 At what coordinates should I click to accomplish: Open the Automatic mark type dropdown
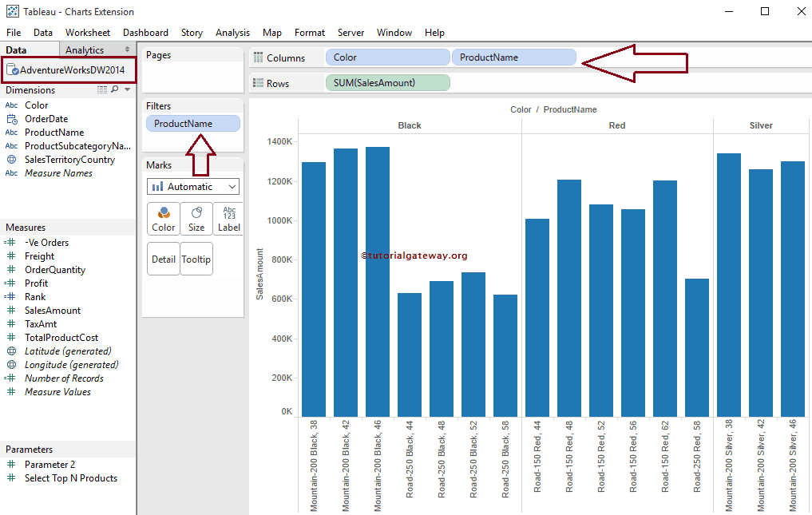pos(193,187)
